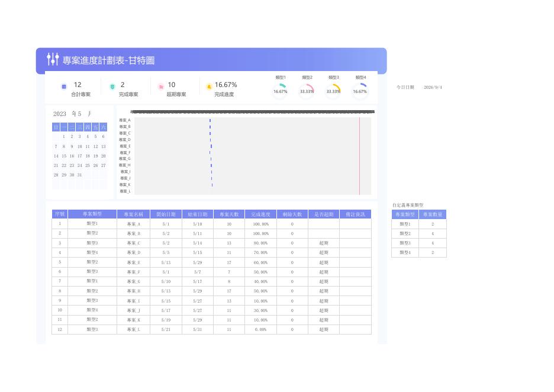
Task: Click the 專案_A label in Gantt chart
Action: tap(125, 120)
